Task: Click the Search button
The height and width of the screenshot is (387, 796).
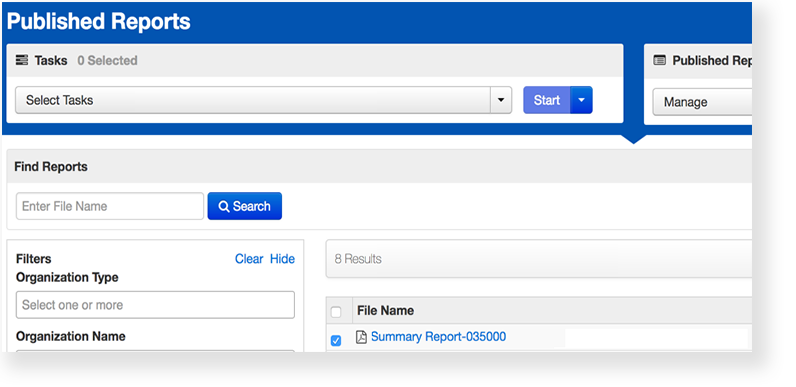Action: click(x=245, y=206)
